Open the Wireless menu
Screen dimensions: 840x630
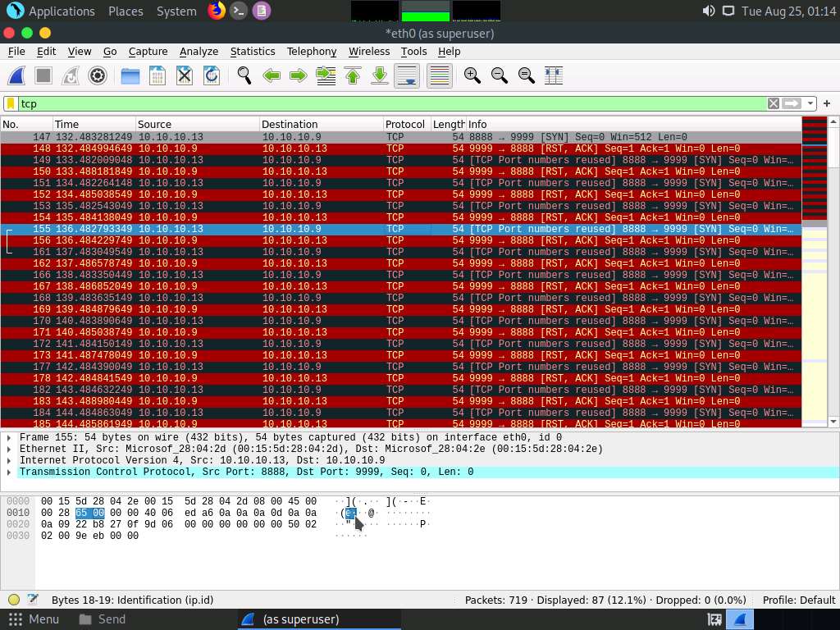coord(369,52)
